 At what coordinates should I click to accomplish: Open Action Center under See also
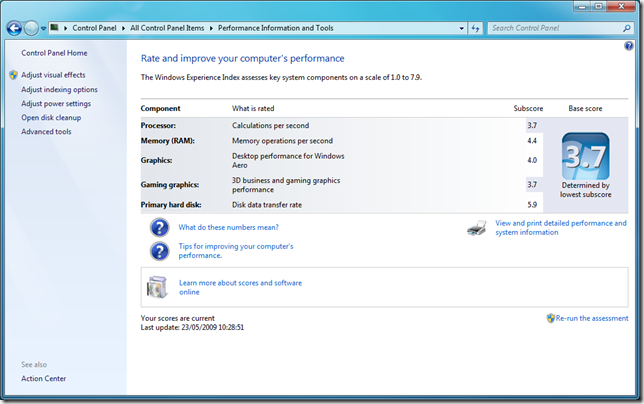(x=44, y=379)
